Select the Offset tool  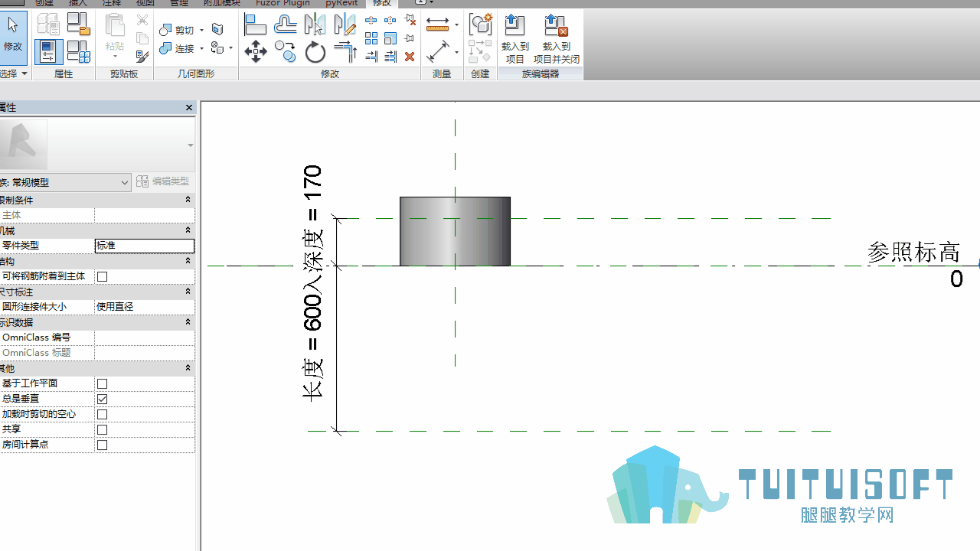[286, 25]
